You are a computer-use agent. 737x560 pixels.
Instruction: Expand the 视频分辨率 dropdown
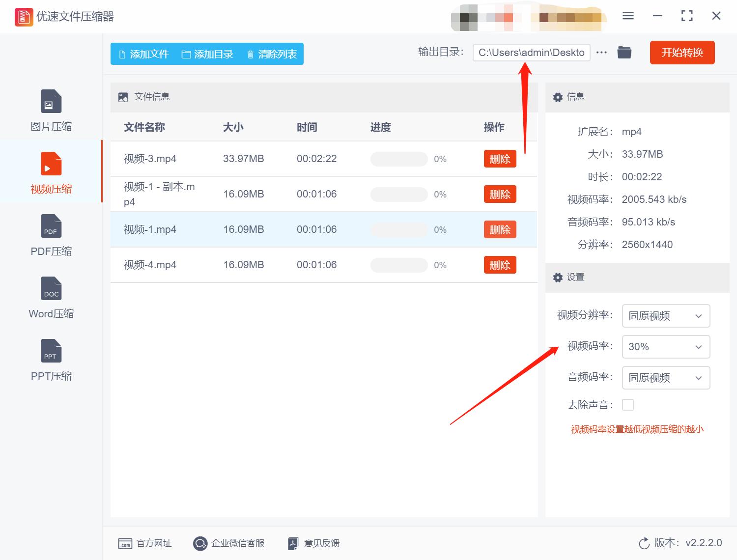pyautogui.click(x=666, y=316)
